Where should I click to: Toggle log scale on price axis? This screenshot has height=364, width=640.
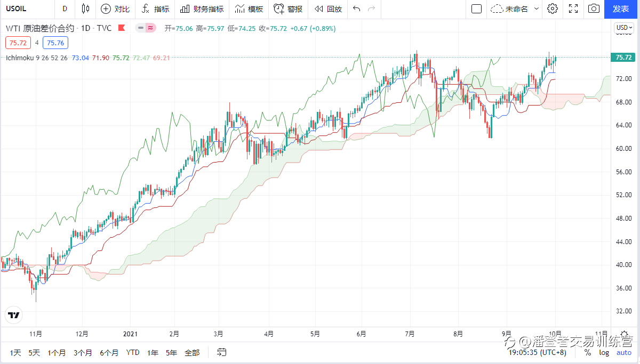click(604, 352)
